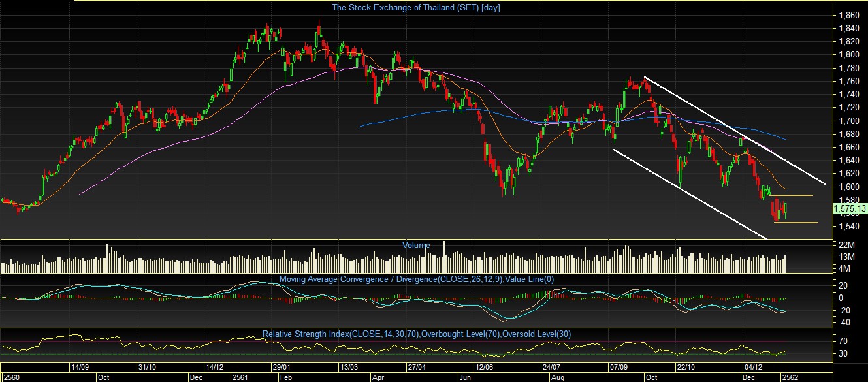Click the 31/10 date label
Viewport: 868px width, 382px height.
147,367
